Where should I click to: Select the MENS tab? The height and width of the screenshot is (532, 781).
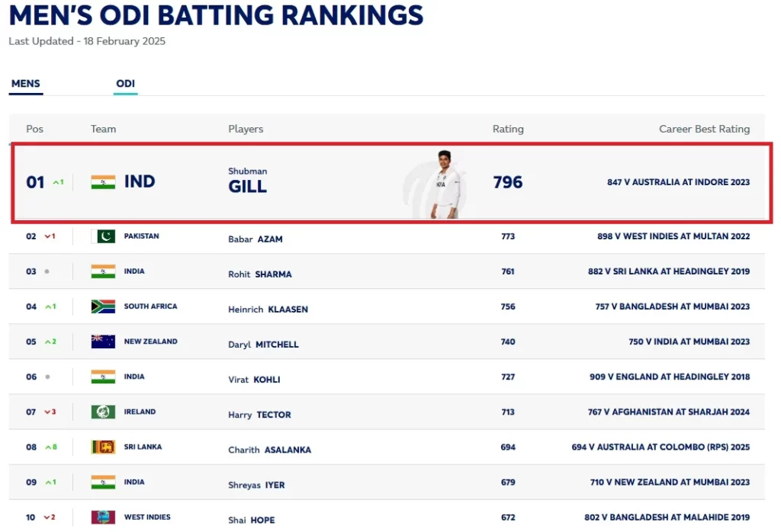[26, 84]
